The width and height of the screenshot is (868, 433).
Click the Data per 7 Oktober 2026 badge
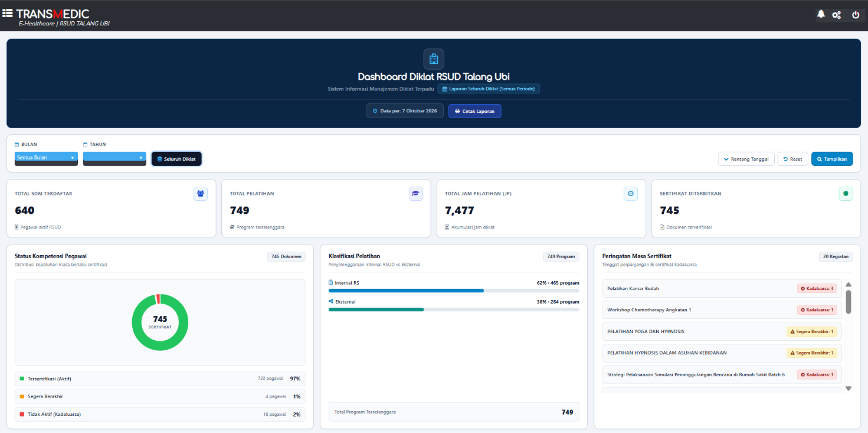point(405,111)
